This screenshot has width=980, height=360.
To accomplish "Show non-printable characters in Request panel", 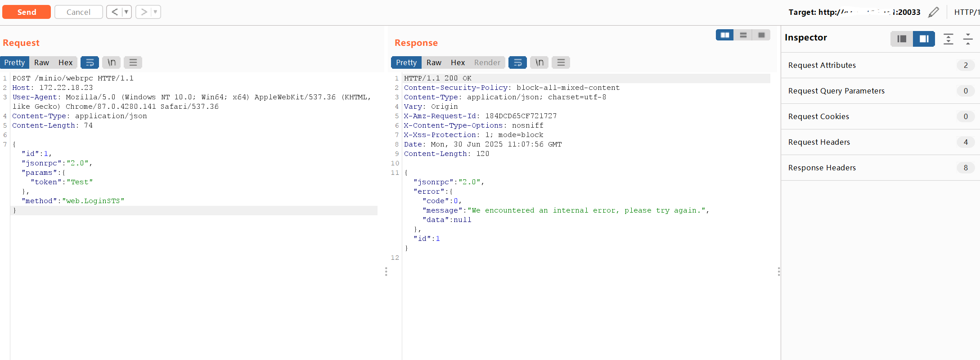I will 111,62.
